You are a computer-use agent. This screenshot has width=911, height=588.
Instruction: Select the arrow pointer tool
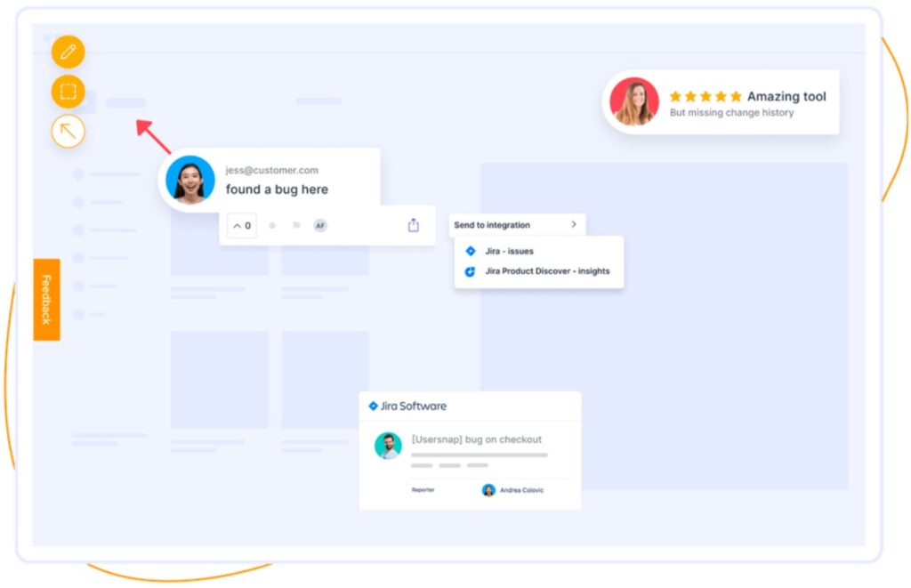pyautogui.click(x=69, y=131)
